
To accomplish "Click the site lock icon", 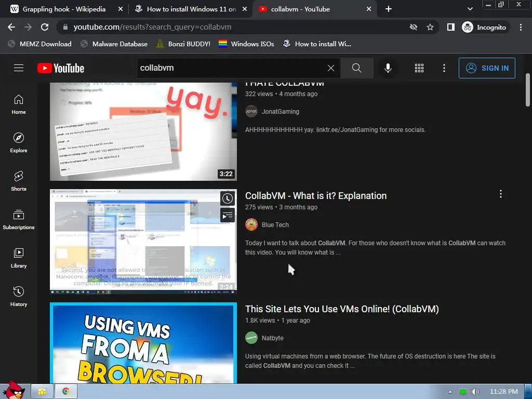I will click(65, 27).
